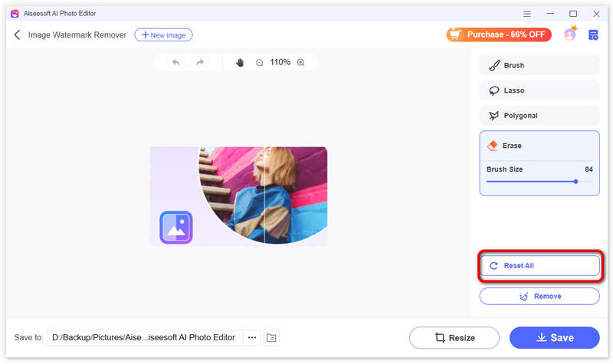This screenshot has height=364, width=613.
Task: Select the Lasso tool
Action: (539, 90)
